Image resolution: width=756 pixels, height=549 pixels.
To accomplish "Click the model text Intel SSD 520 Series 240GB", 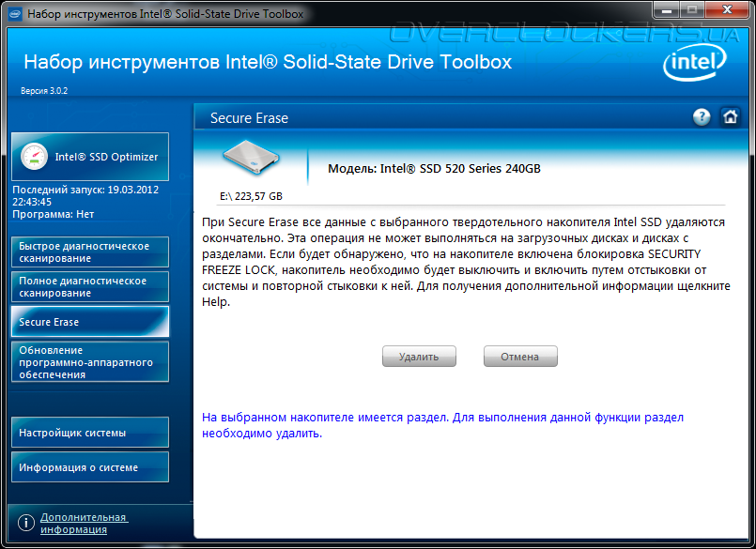I will (434, 169).
